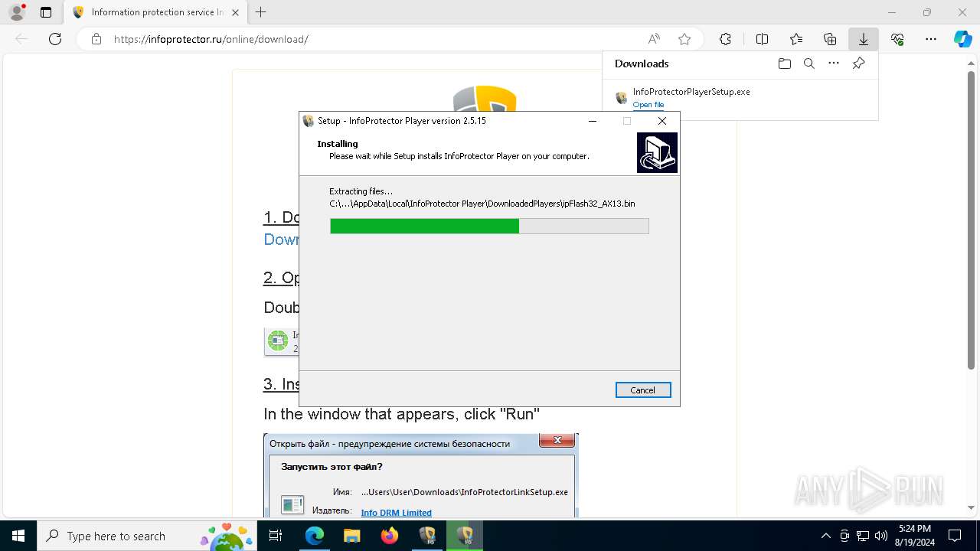980x551 pixels.
Task: Open the Extensions icon
Action: point(725,39)
